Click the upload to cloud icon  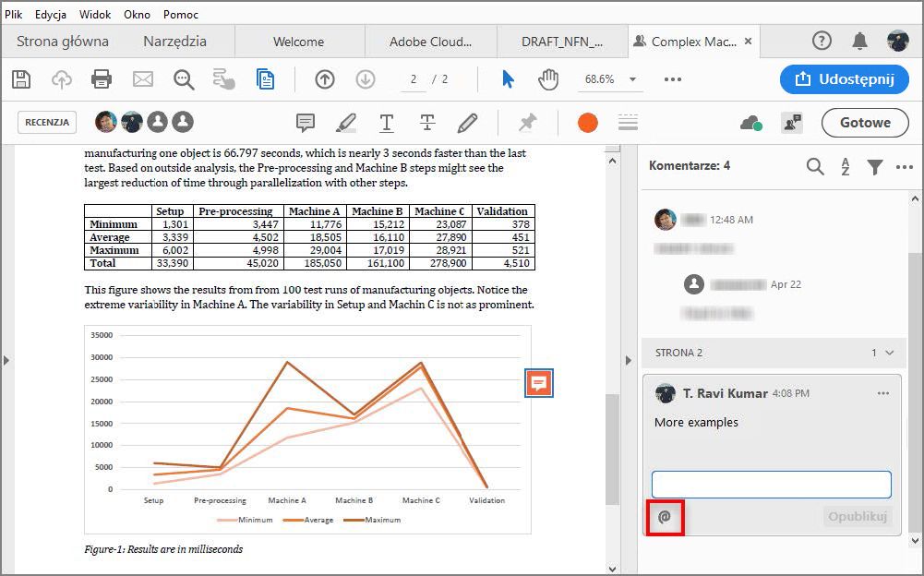point(61,79)
